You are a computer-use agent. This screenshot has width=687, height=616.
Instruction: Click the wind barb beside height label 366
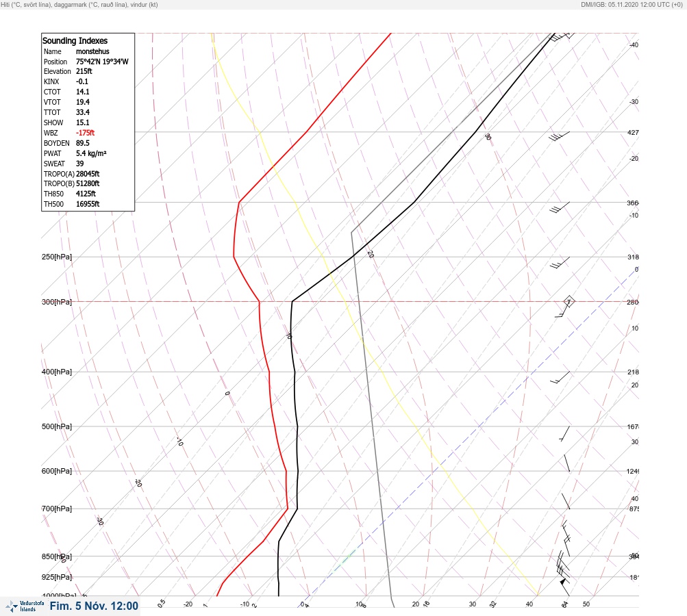click(x=560, y=207)
